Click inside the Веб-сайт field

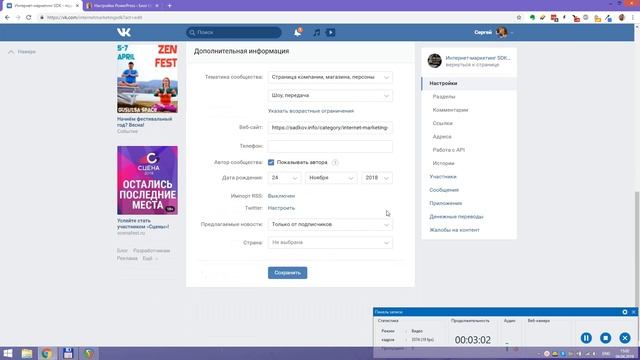(330, 127)
